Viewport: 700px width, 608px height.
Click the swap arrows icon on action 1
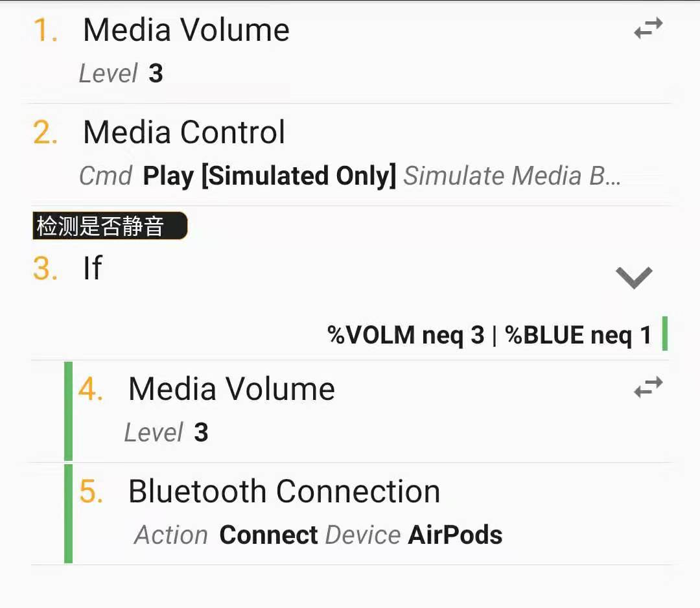pos(648,29)
